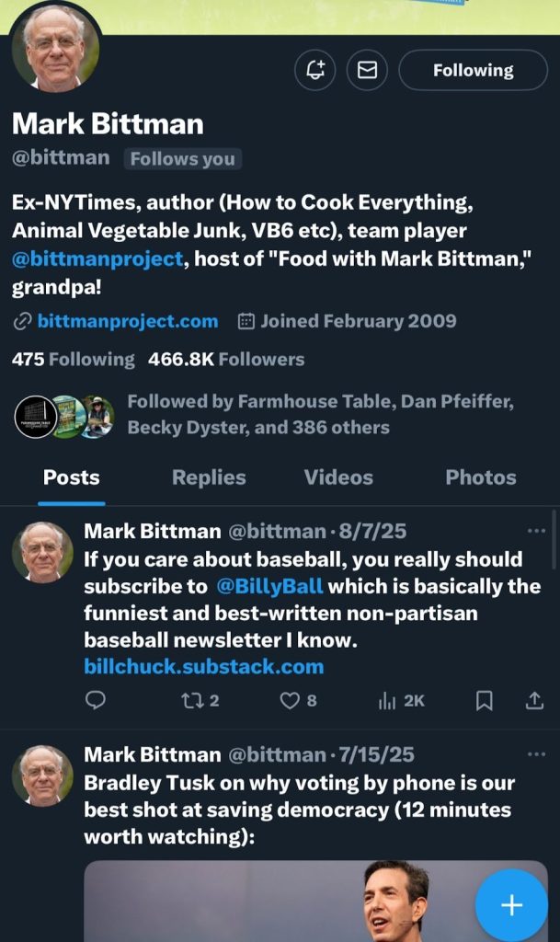Open the @bittmanproject mention in bio
The image size is (560, 942).
coord(97,258)
